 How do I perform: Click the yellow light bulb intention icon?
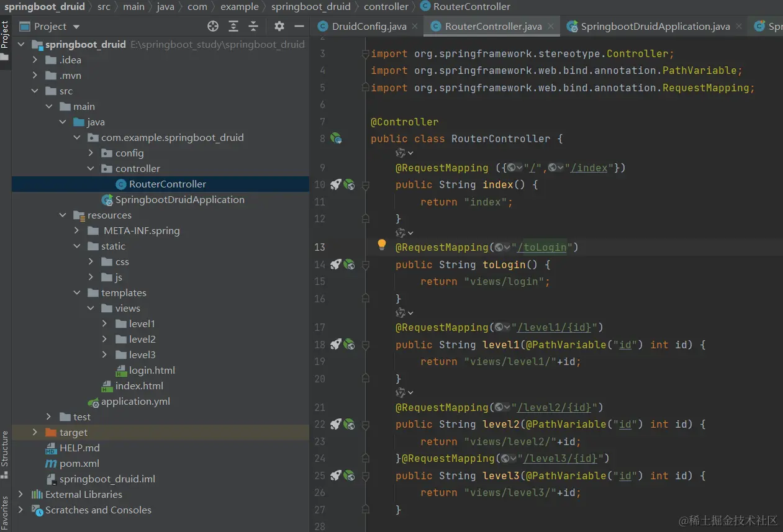[382, 245]
